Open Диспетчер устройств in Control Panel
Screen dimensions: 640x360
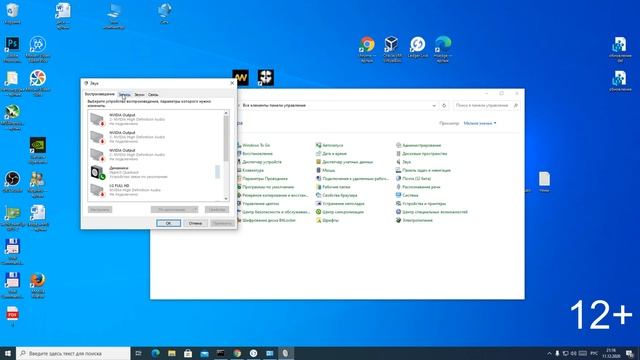click(262, 162)
